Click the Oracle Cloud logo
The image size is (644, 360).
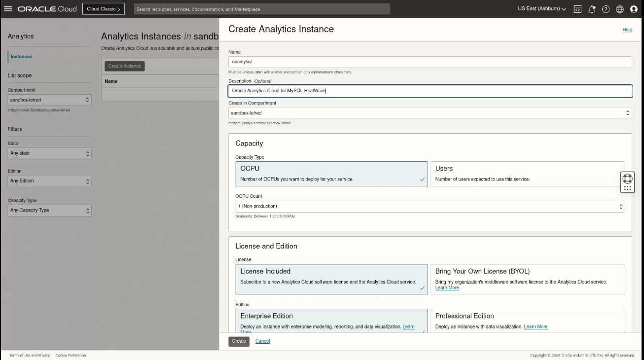47,9
